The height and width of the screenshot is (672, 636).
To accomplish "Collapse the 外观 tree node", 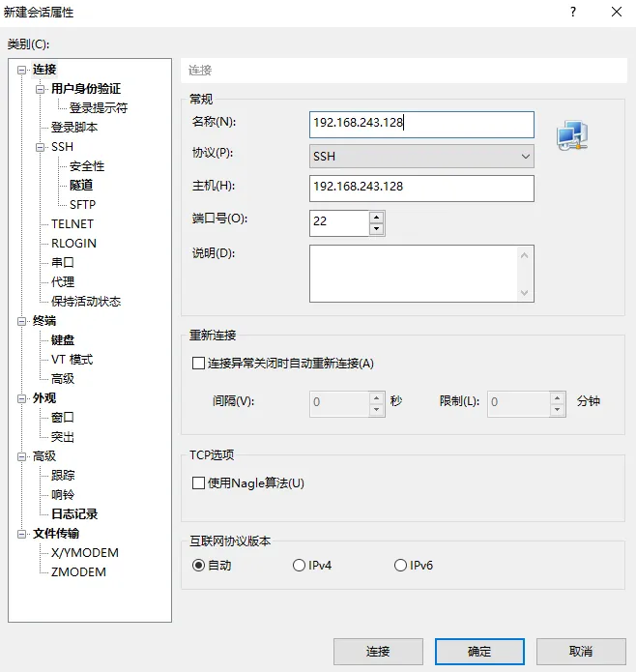I will click(21, 398).
